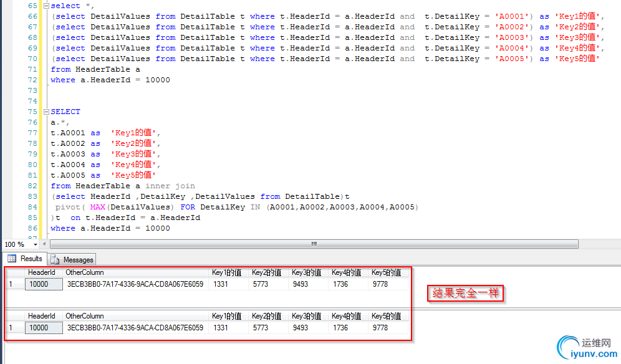Screen dimensions: 621x364
Task: Select GUID cell in first result grid
Action: 135,284
